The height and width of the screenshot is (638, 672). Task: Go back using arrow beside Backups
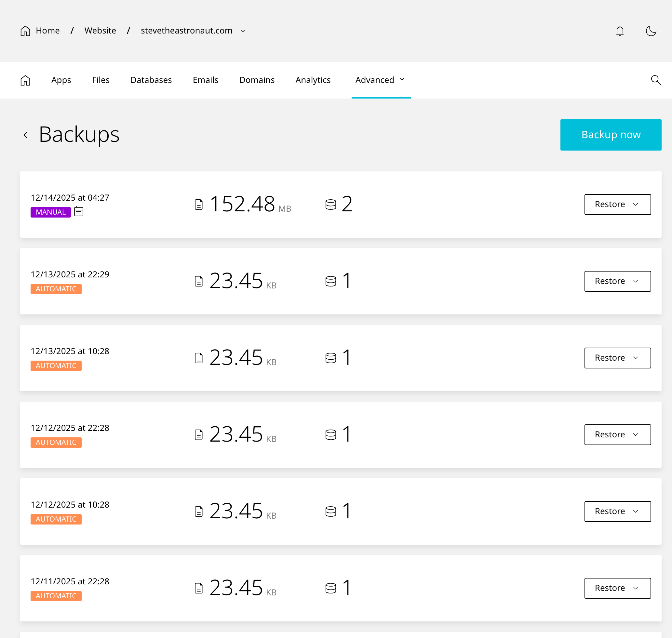point(25,135)
